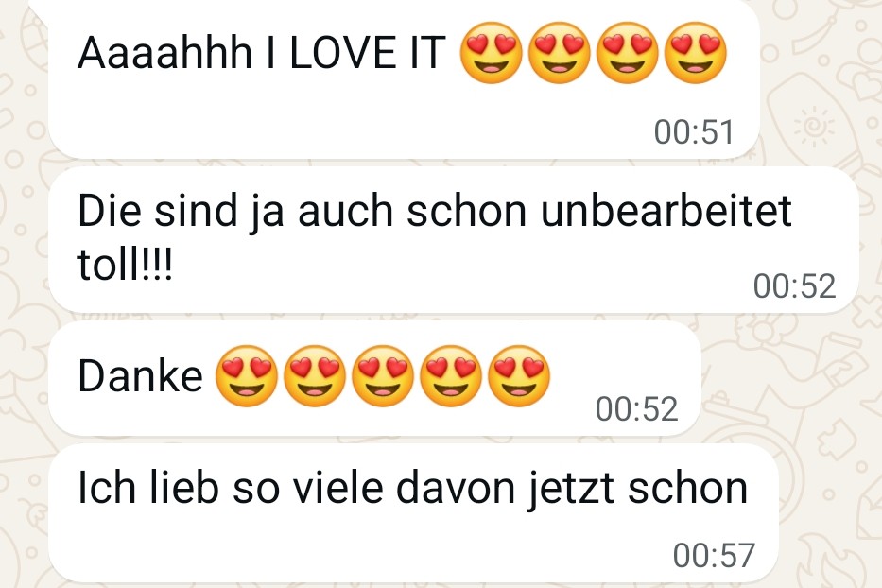Click second heart-eyes emoji in LOVE IT message
This screenshot has height=588, width=882.
click(x=559, y=53)
